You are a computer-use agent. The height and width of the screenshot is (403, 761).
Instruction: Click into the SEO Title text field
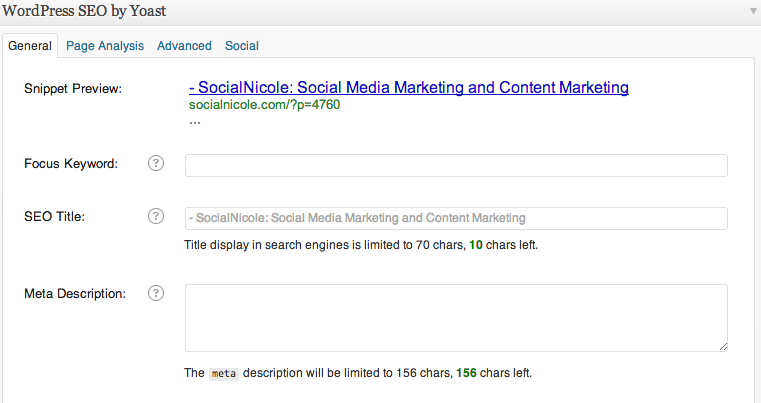tap(456, 218)
